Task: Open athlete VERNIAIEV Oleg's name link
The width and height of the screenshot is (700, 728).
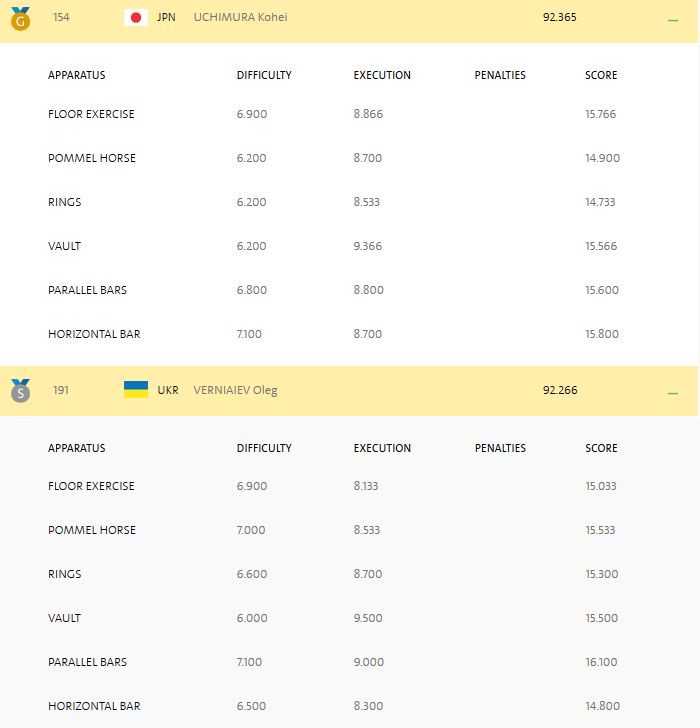Action: [x=235, y=390]
